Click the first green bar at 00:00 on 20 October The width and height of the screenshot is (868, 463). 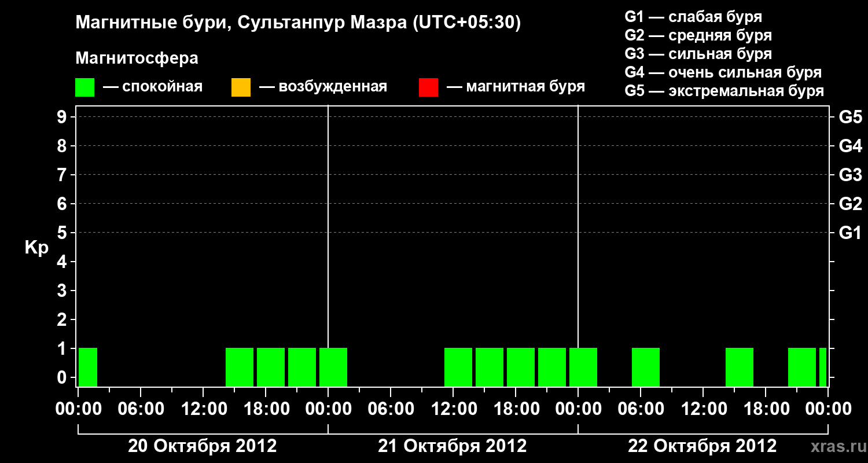pyautogui.click(x=88, y=367)
